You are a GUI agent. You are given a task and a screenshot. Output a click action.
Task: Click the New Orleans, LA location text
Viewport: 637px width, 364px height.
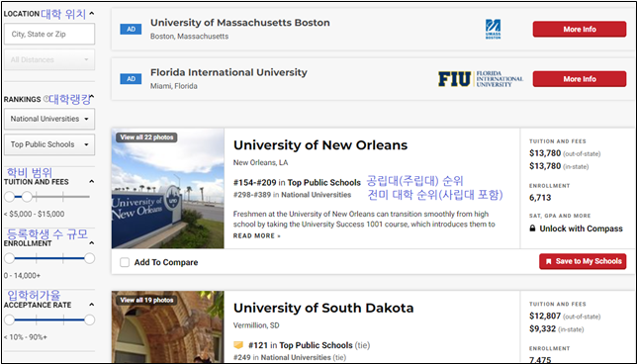(260, 163)
